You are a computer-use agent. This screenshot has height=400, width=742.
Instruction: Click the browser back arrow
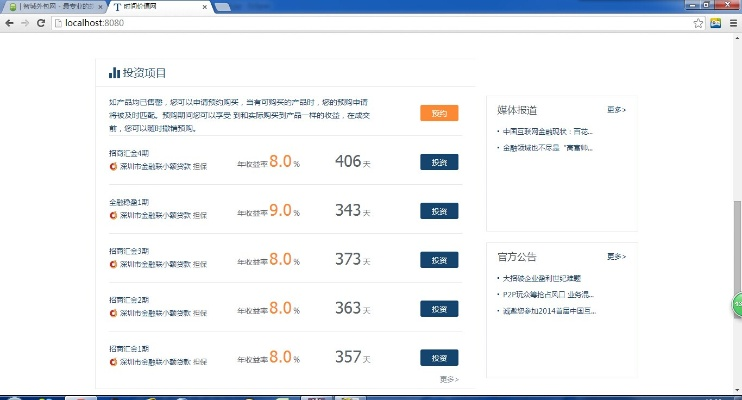click(x=9, y=23)
